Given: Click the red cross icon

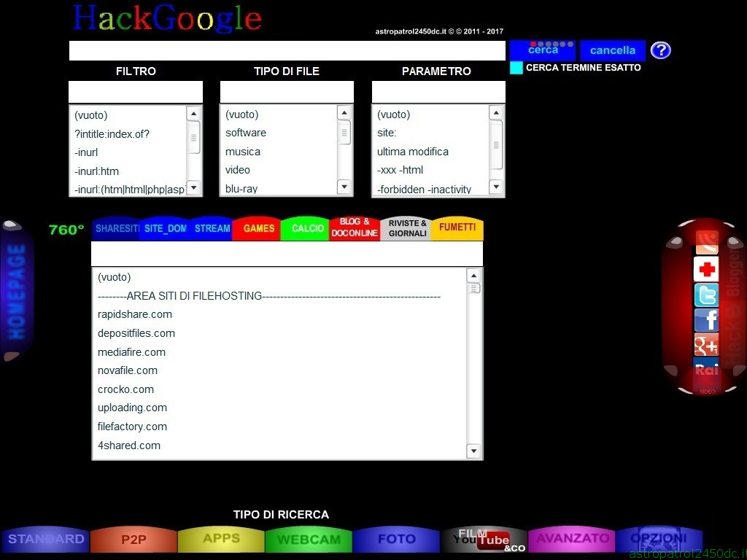Looking at the screenshot, I should pyautogui.click(x=706, y=269).
